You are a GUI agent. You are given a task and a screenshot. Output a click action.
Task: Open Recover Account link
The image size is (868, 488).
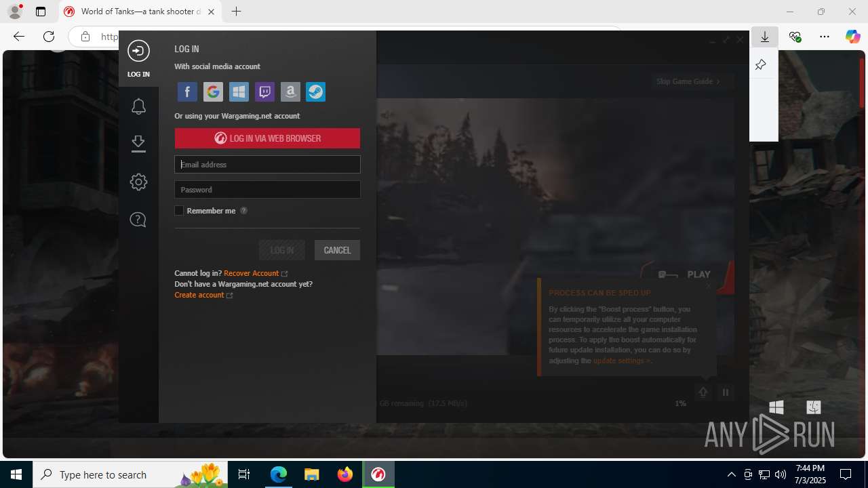click(252, 273)
